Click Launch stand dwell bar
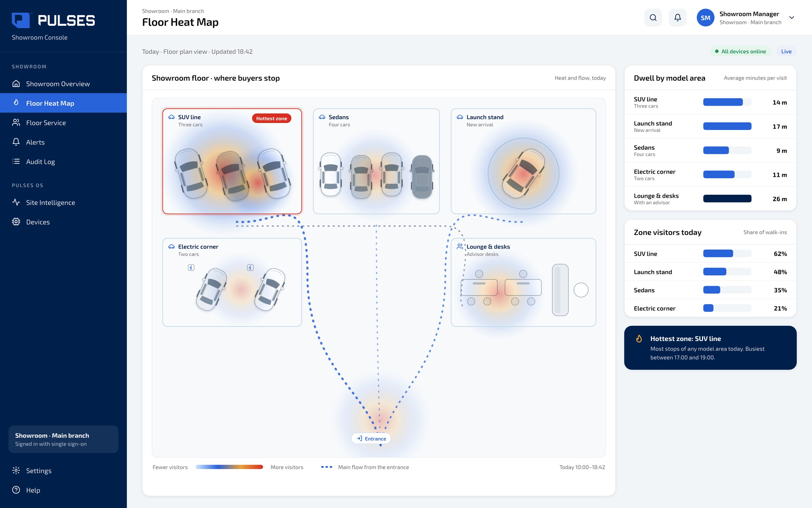Image resolution: width=812 pixels, height=508 pixels. point(727,126)
